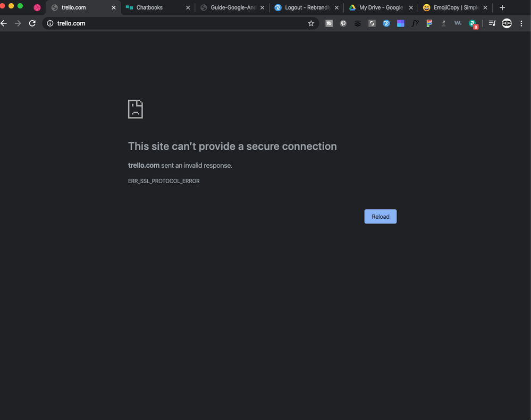Switch to the trello.com tab

pyautogui.click(x=83, y=7)
